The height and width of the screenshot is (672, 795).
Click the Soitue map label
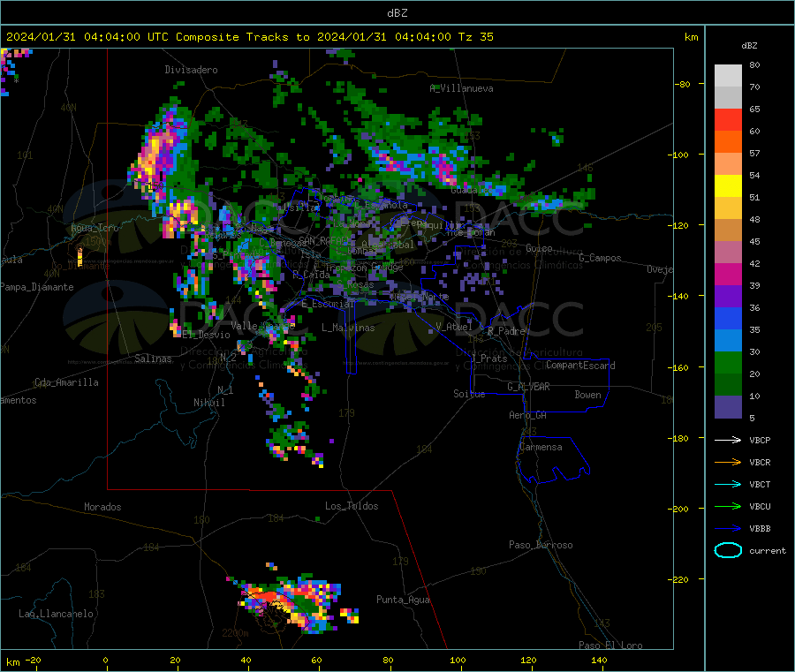(469, 394)
